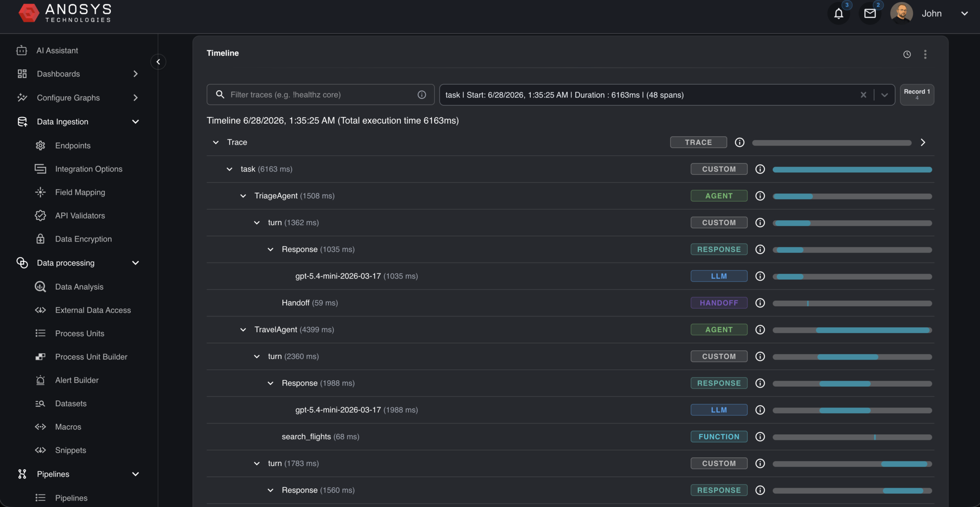
Task: Click the right arrow on Trace row
Action: pyautogui.click(x=923, y=143)
